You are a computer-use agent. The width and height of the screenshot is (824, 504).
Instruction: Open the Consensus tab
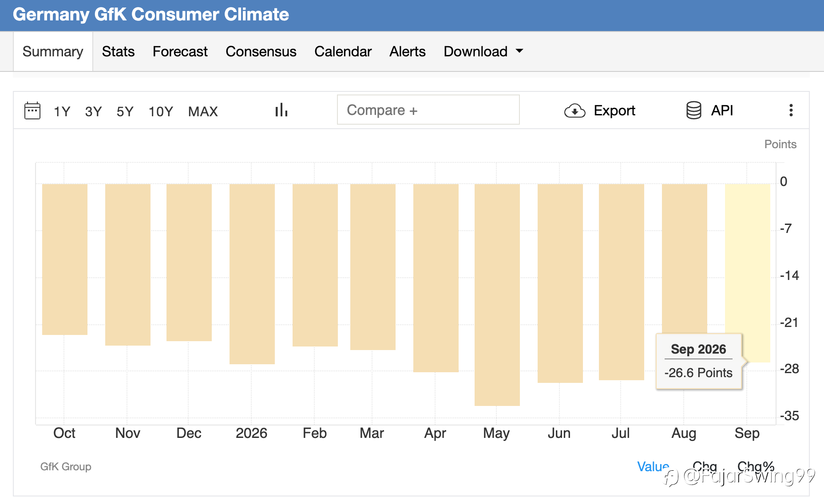click(261, 51)
